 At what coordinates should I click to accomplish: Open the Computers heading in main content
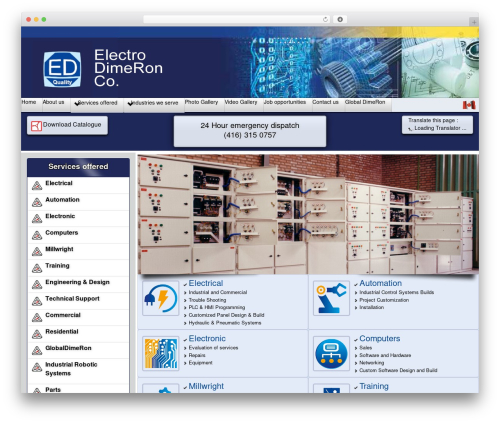[380, 338]
